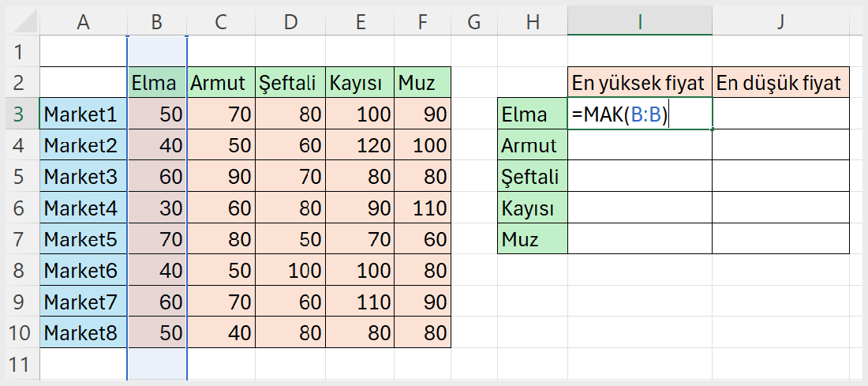Select cell containing formula =MAK(B:B)
The image size is (868, 386).
[639, 114]
